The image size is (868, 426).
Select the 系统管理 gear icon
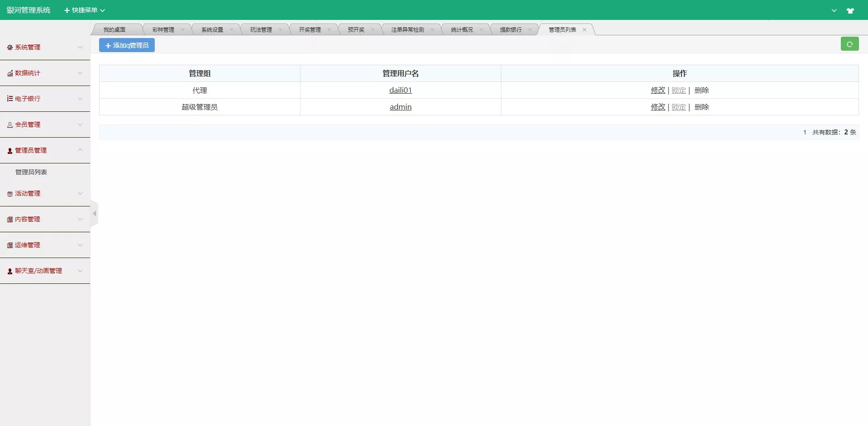point(9,47)
